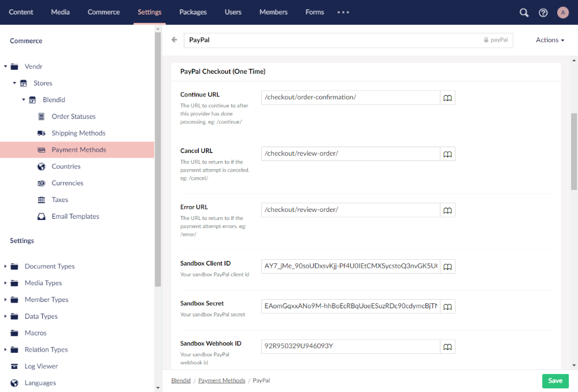Click the green Save button
The height and width of the screenshot is (392, 578).
tap(555, 380)
